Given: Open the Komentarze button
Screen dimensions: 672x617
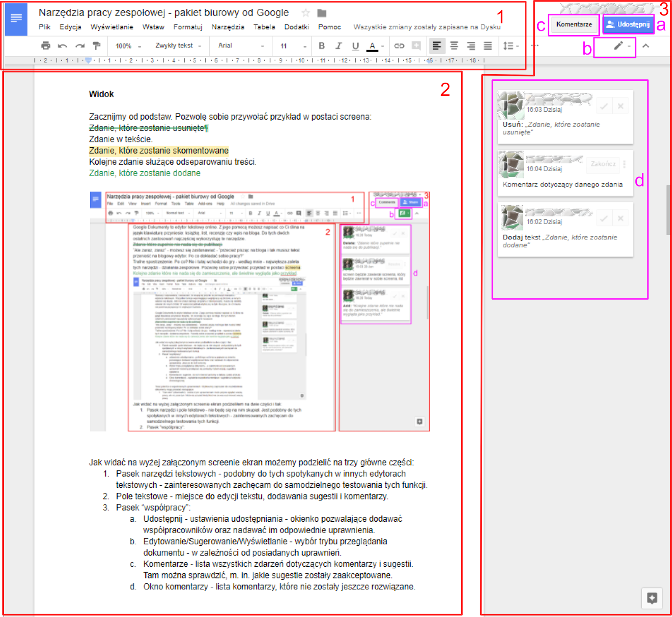Looking at the screenshot, I should (574, 24).
